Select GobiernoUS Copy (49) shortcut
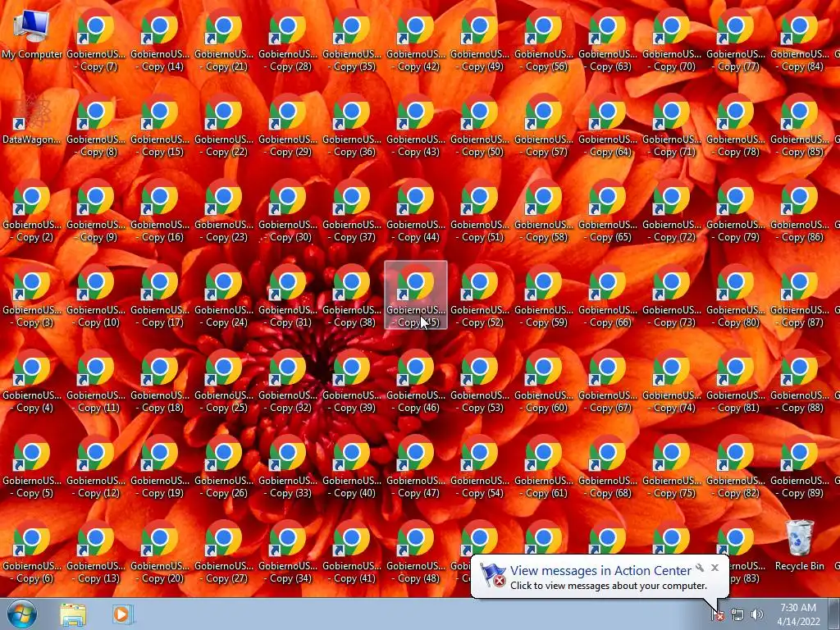This screenshot has width=840, height=630. pos(480,40)
